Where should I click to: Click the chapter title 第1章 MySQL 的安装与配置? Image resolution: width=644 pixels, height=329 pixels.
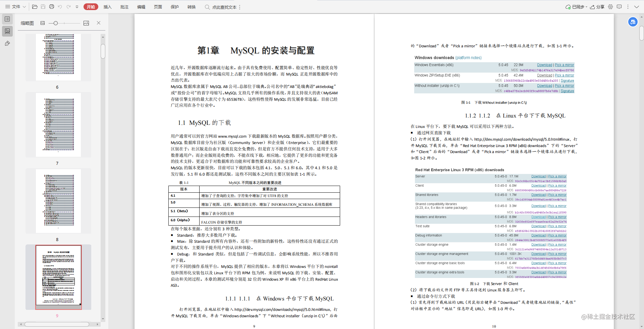pyautogui.click(x=256, y=50)
